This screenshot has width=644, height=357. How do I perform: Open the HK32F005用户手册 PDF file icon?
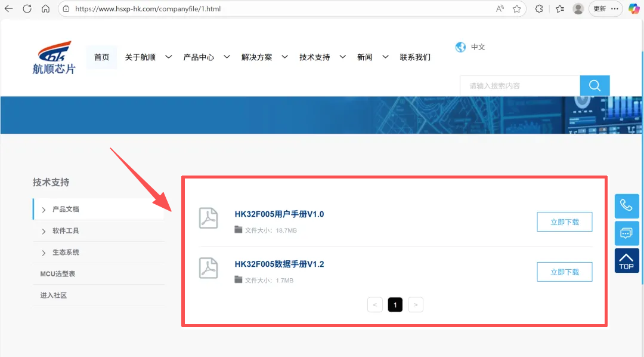(208, 218)
